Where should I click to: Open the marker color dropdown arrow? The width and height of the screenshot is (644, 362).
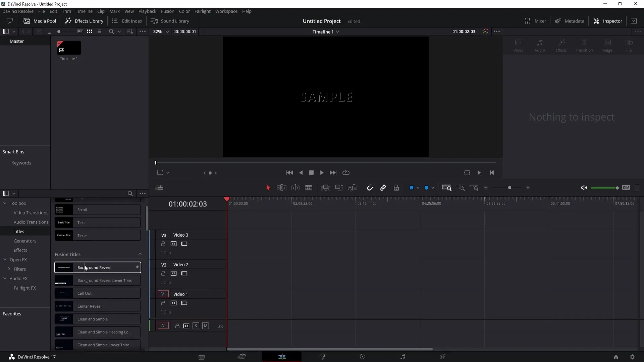(x=433, y=188)
